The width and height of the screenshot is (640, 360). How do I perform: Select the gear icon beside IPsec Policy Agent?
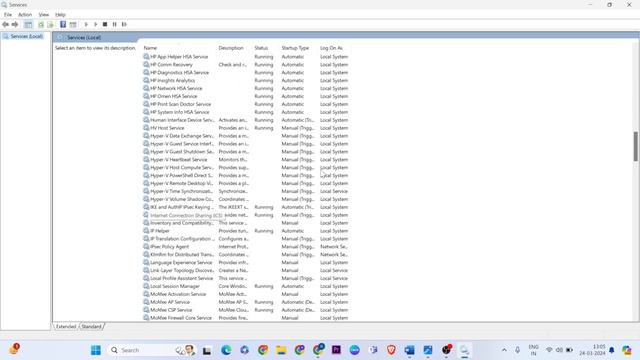[146, 247]
